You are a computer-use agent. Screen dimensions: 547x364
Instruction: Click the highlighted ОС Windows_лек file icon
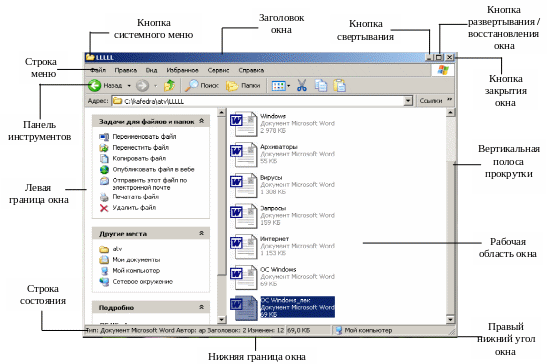(243, 308)
